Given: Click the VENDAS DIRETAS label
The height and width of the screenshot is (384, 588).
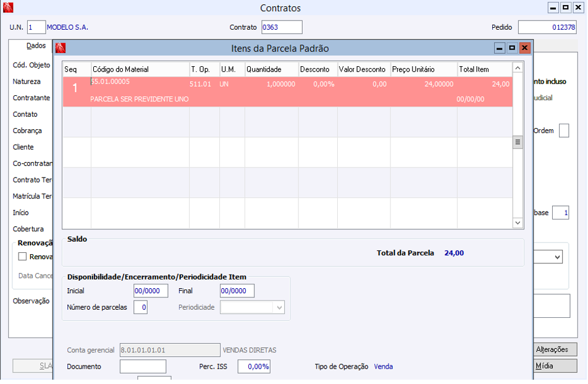Looking at the screenshot, I should [250, 350].
